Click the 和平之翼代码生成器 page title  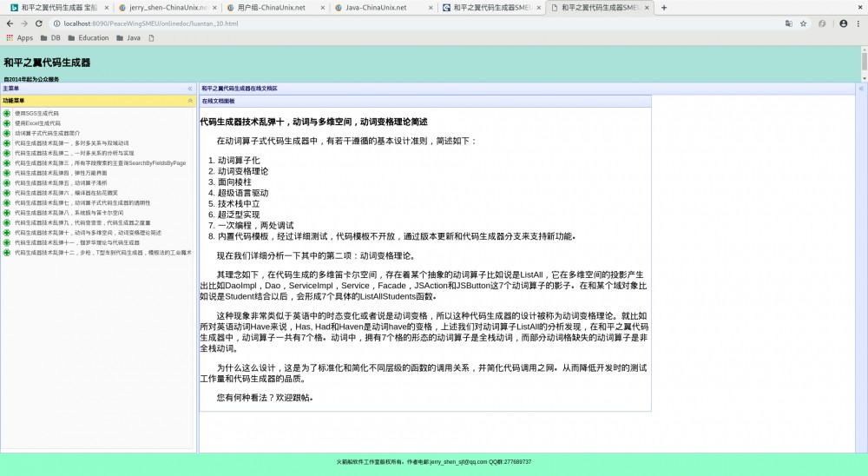pos(47,63)
